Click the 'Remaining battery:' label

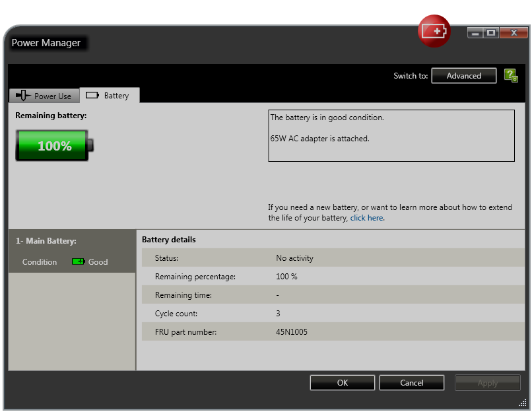coord(51,116)
